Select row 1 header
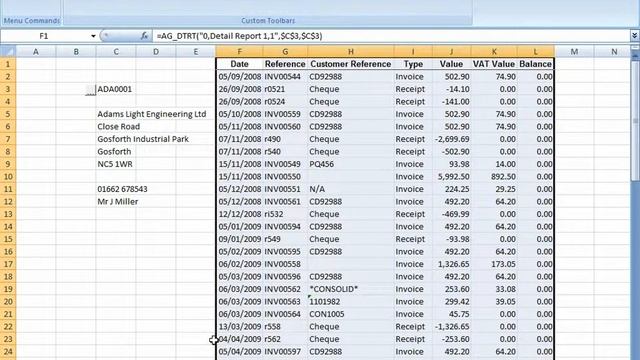The height and width of the screenshot is (360, 640). pos(8,64)
